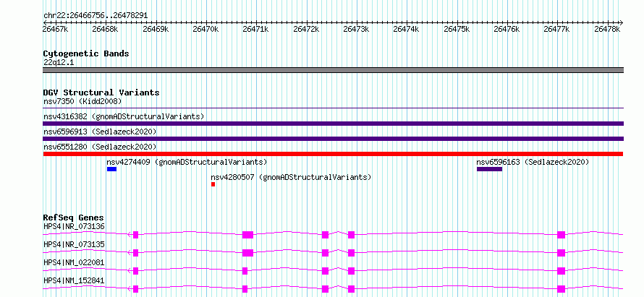
Task: Click the 26477k ruler coordinate
Action: 556,29
